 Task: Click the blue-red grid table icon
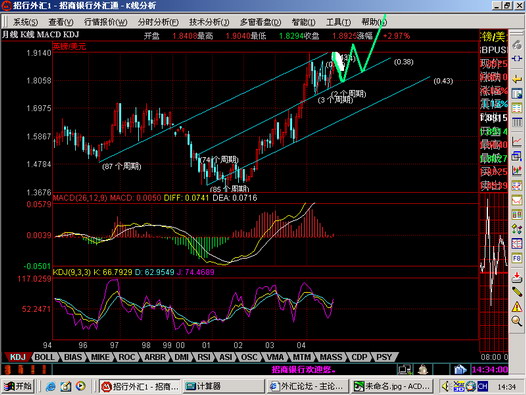point(517,244)
